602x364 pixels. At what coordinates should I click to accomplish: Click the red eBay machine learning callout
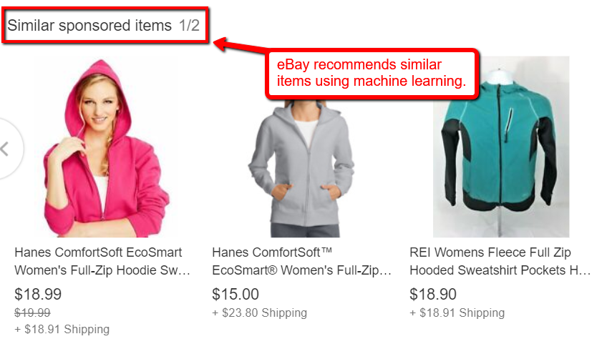tap(372, 73)
